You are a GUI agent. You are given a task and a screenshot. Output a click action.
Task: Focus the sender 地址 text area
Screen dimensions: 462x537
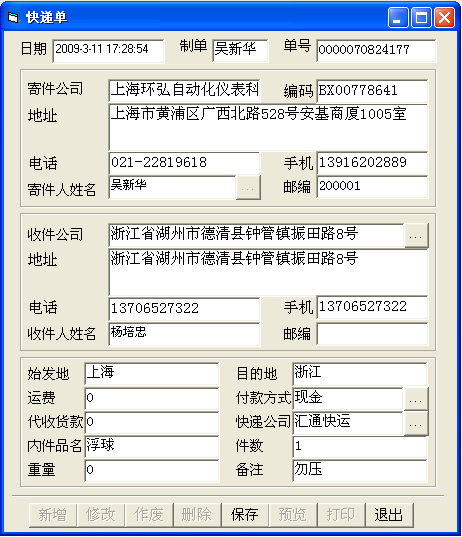tap(268, 127)
